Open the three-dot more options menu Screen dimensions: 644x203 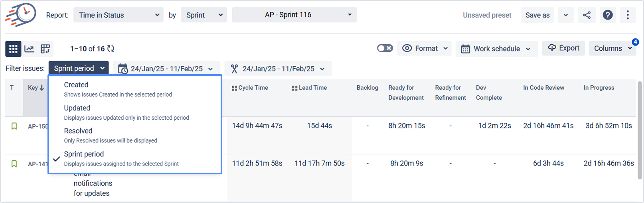628,15
